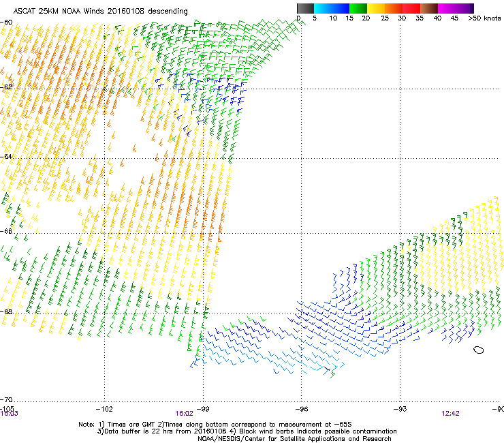Select the '10' legend scale number
The height and width of the screenshot is (443, 504).
pyautogui.click(x=333, y=18)
